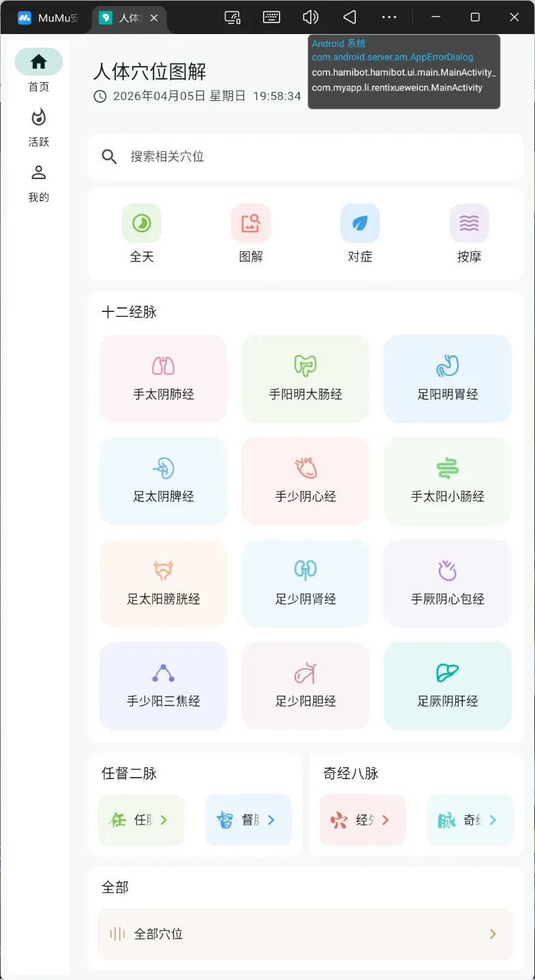Switch to the 我的 profile tab
This screenshot has width=535, height=980.
point(39,183)
